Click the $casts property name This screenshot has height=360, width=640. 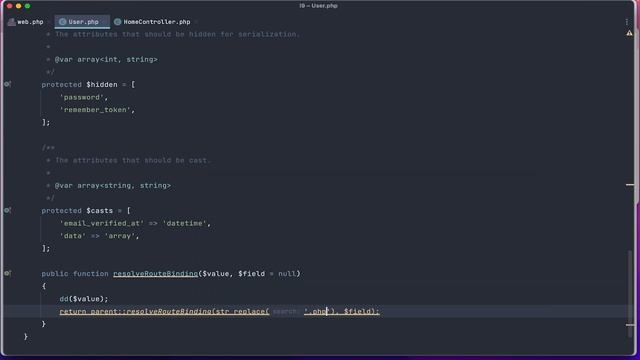pos(100,211)
